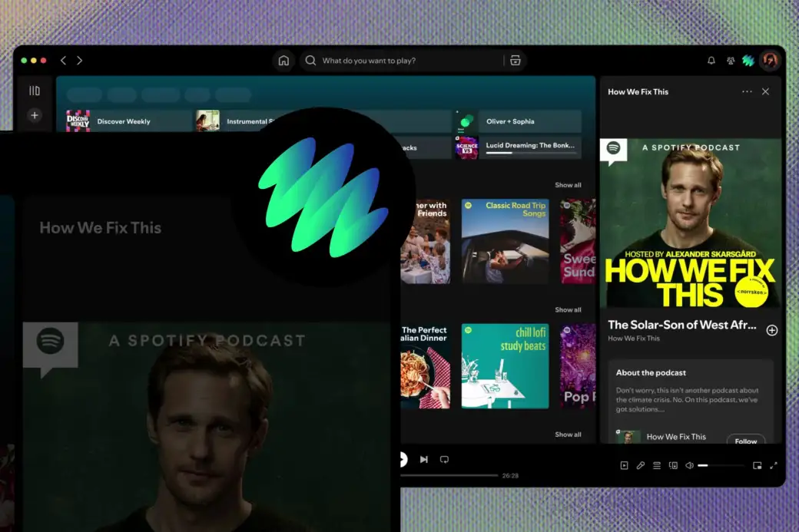Open more options for How We Fix This
799x532 pixels.
click(x=747, y=91)
